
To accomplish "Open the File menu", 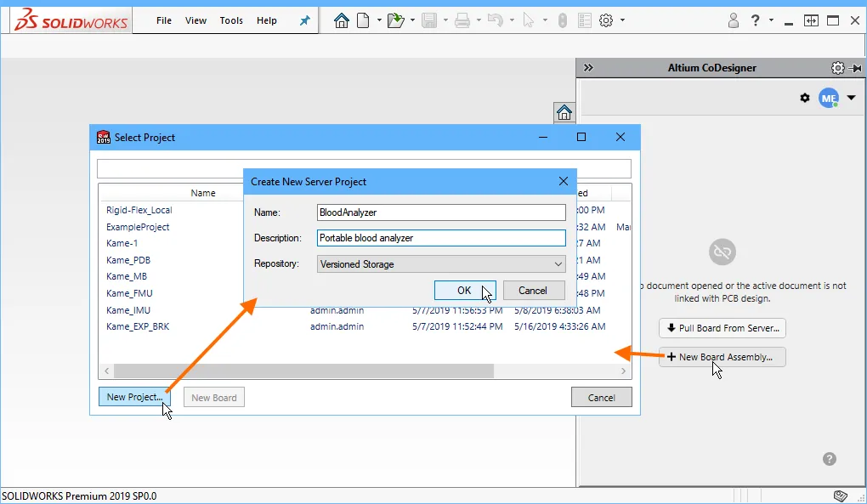I will pos(164,20).
